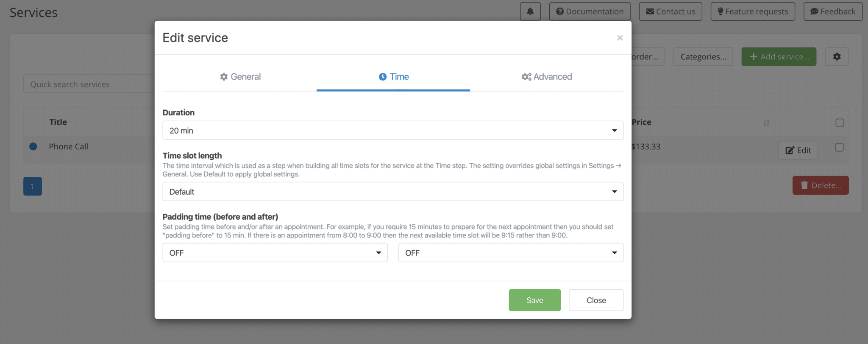Click the red Delete button

(x=820, y=185)
